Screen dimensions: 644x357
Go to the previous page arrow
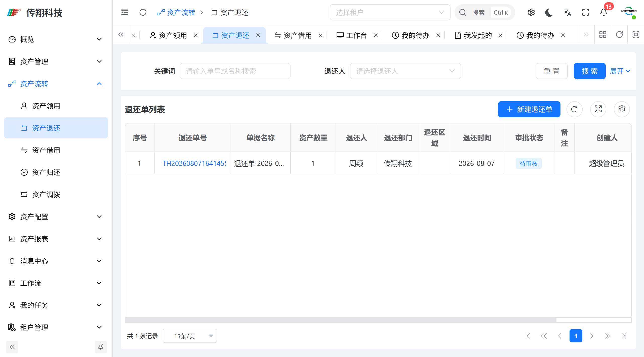pos(560,336)
